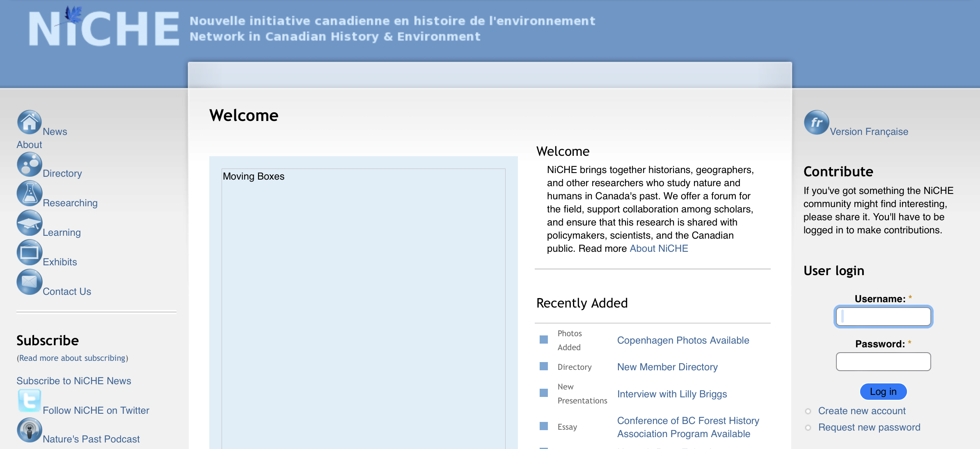Select the Learning graduation cap icon
The height and width of the screenshot is (449, 980).
pyautogui.click(x=29, y=223)
